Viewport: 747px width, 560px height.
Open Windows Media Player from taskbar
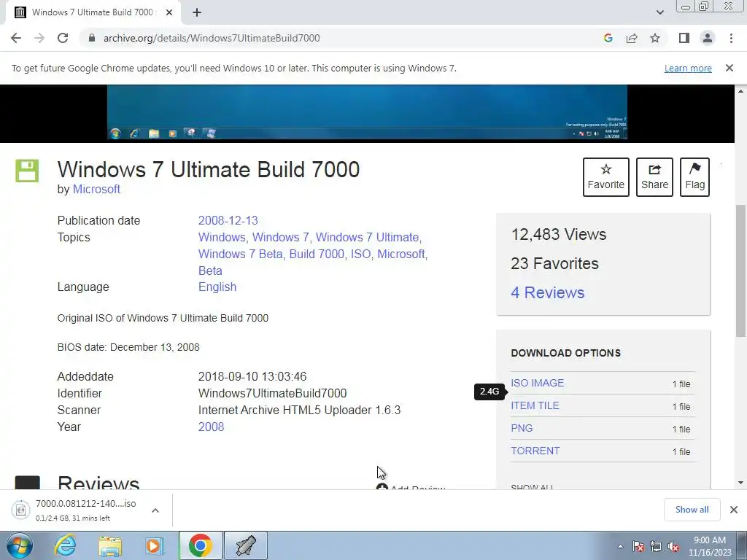pyautogui.click(x=154, y=545)
